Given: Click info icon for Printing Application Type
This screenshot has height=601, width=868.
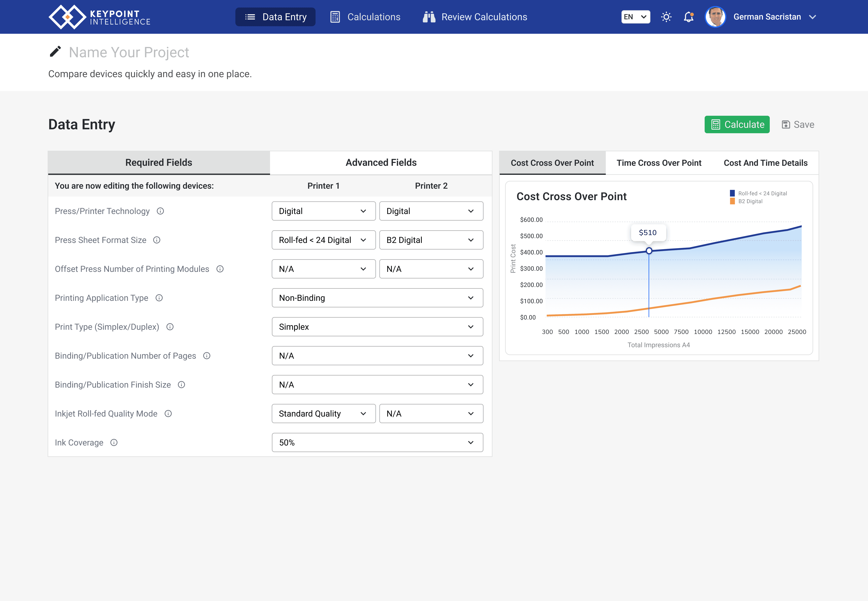Looking at the screenshot, I should click(x=159, y=298).
